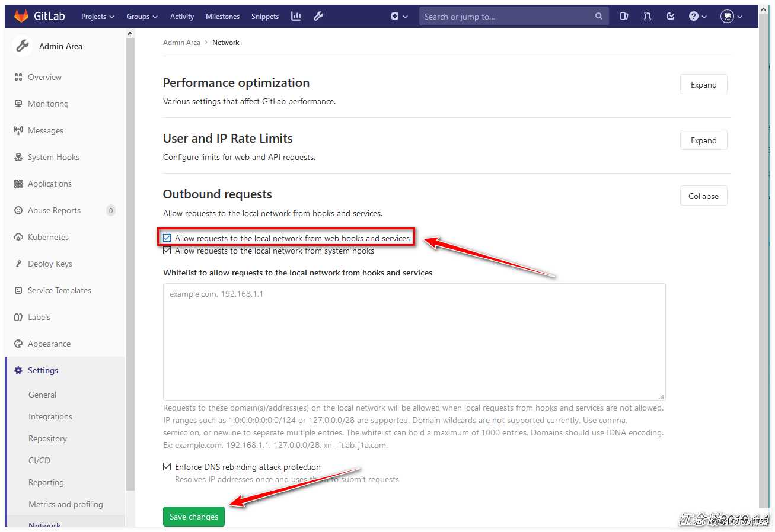Click the System Hooks icon

click(18, 157)
